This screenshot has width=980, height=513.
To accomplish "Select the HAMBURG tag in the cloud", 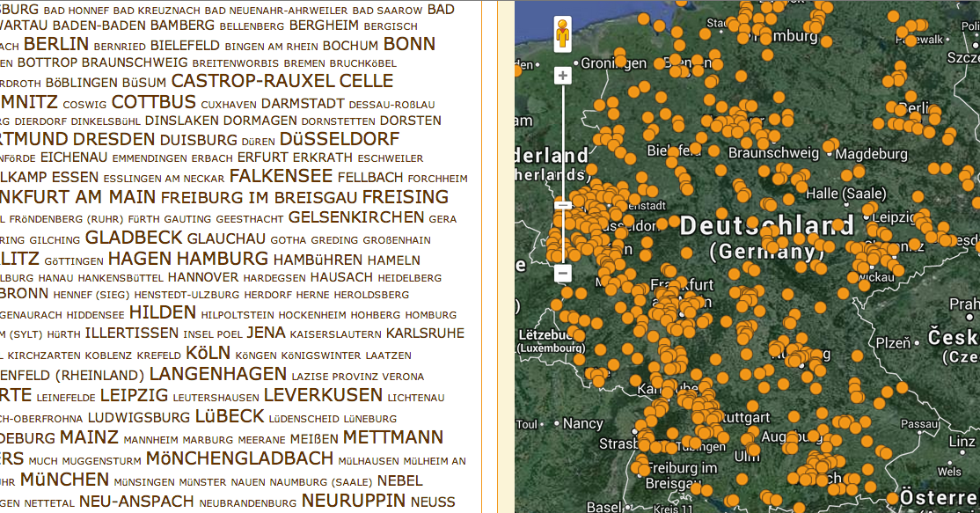I will [222, 259].
